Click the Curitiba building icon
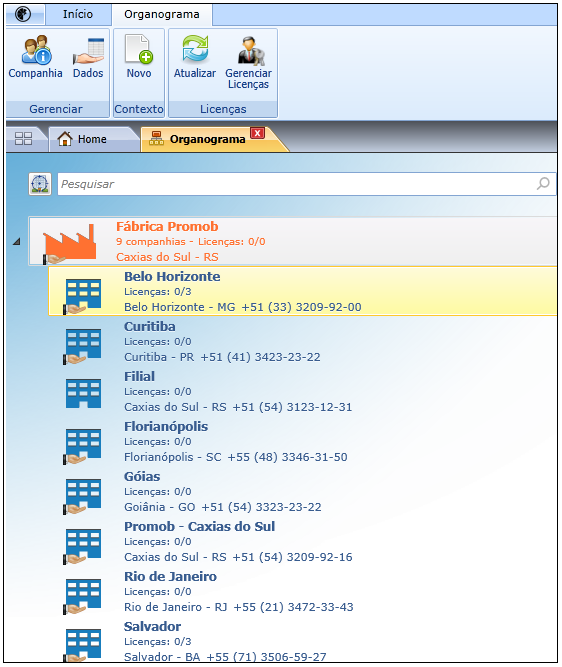The width and height of the screenshot is (562, 667). pos(83,346)
